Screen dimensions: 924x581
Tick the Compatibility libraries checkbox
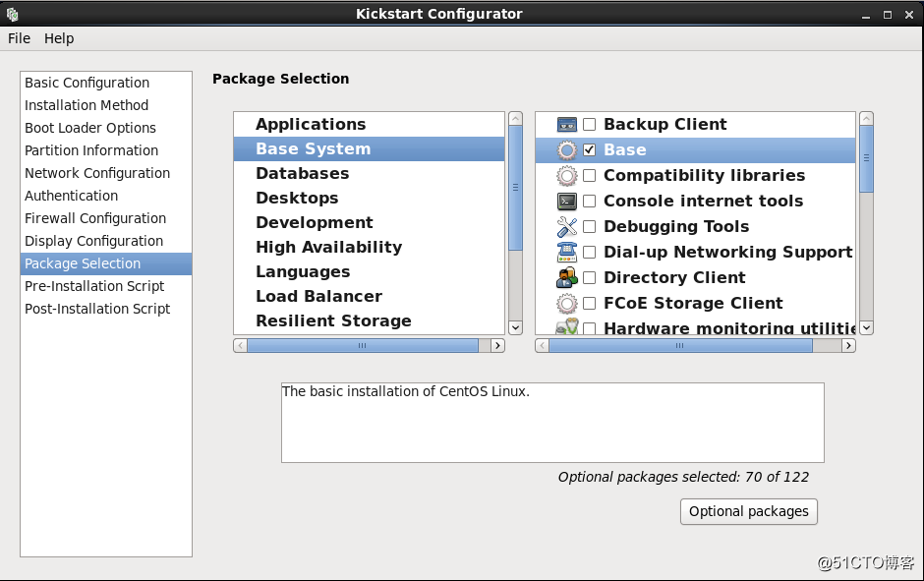pos(589,176)
